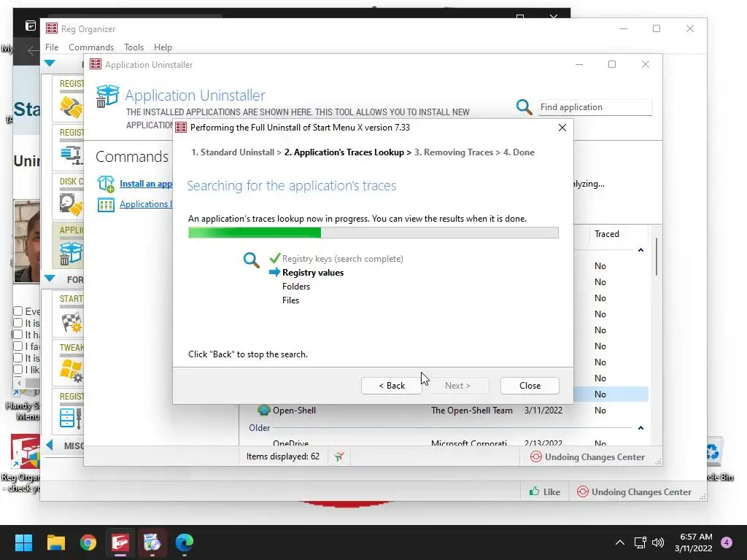Check the first 'It is' checkbox in background window

point(18,323)
